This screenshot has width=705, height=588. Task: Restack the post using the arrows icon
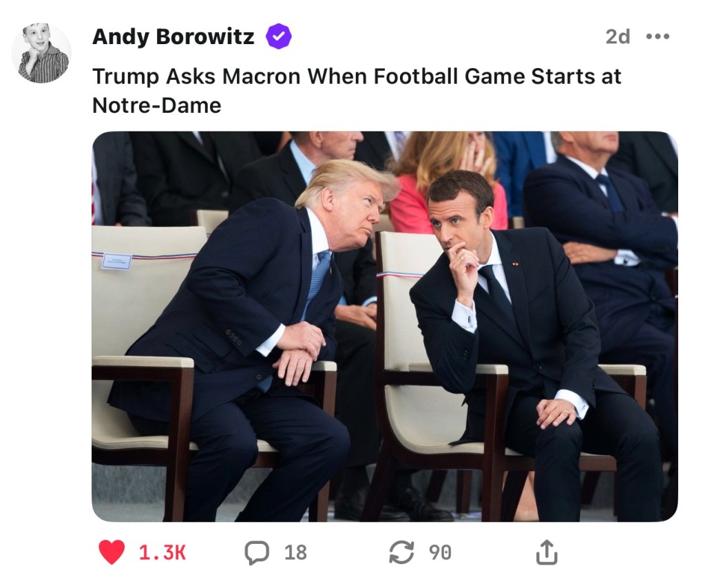coord(401,552)
